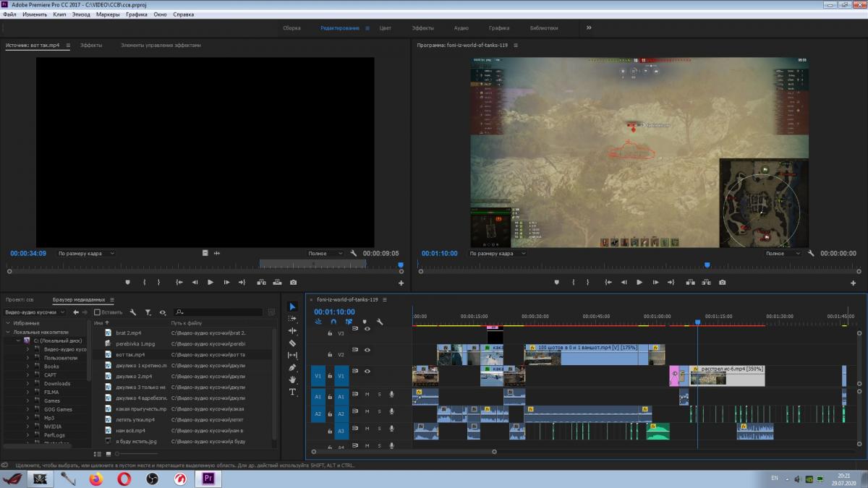Switch to the 'Цвет' workspace tab
Image resolution: width=868 pixels, height=488 pixels.
[x=386, y=28]
